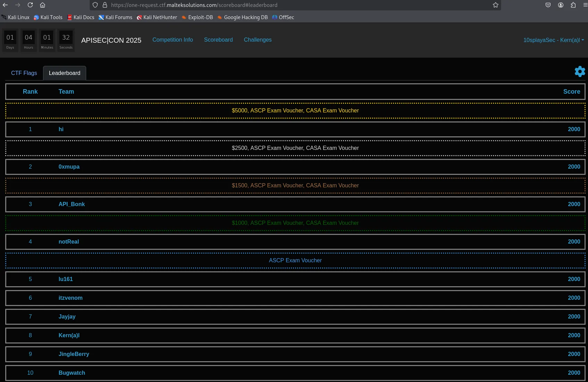Click the Days countdown box
This screenshot has height=382, width=588.
10,40
